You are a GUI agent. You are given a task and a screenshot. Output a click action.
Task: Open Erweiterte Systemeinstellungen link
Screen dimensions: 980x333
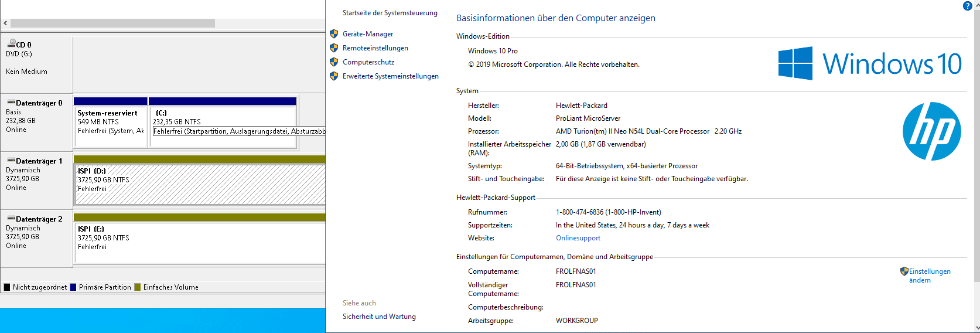click(x=391, y=76)
